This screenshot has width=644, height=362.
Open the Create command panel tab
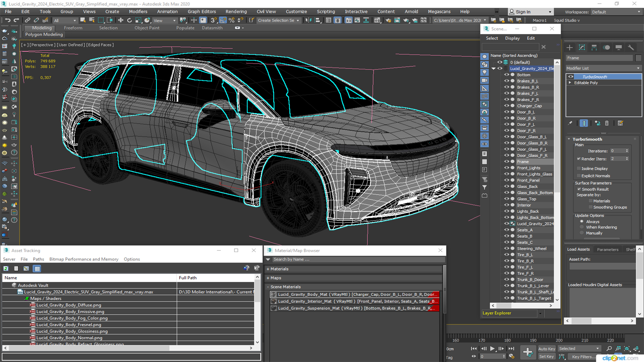pyautogui.click(x=570, y=48)
